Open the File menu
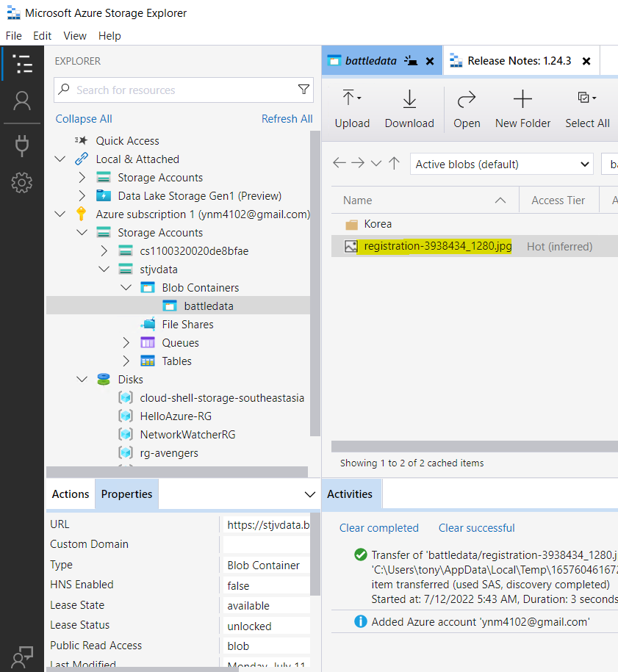The width and height of the screenshot is (618, 672). point(14,36)
